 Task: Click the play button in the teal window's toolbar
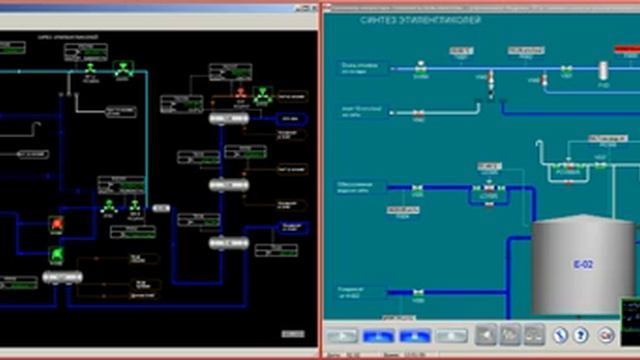pyautogui.click(x=342, y=336)
